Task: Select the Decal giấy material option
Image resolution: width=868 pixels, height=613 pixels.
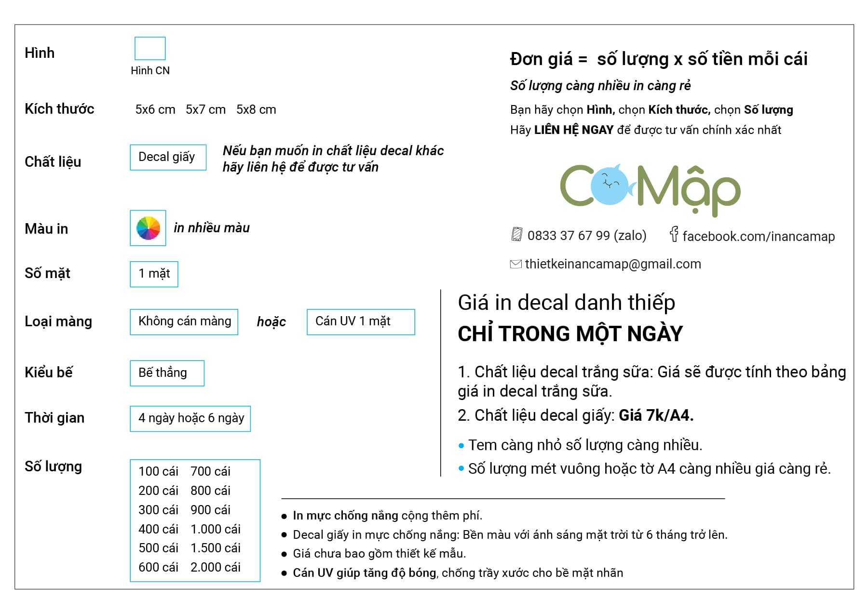Action: [x=168, y=157]
